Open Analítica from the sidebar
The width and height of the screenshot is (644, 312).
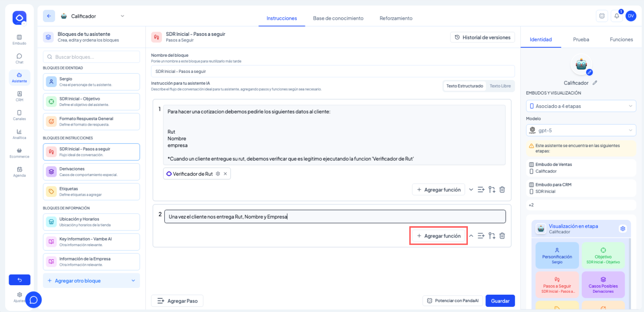click(19, 134)
